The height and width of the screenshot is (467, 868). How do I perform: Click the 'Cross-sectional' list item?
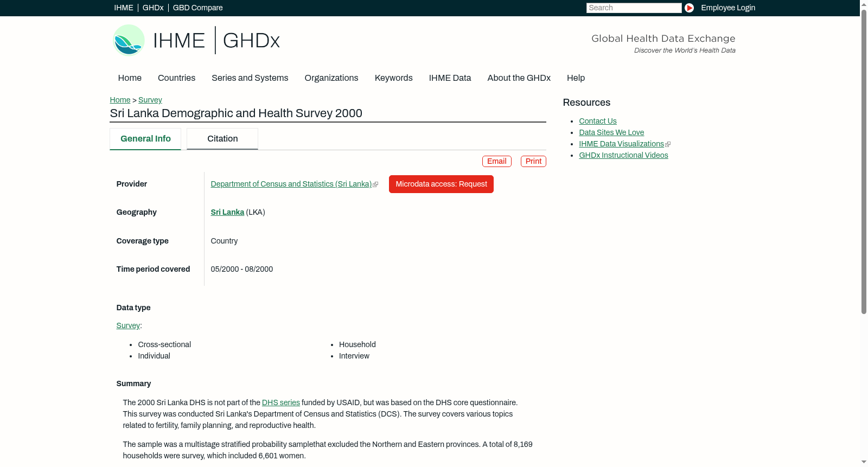[x=164, y=345]
